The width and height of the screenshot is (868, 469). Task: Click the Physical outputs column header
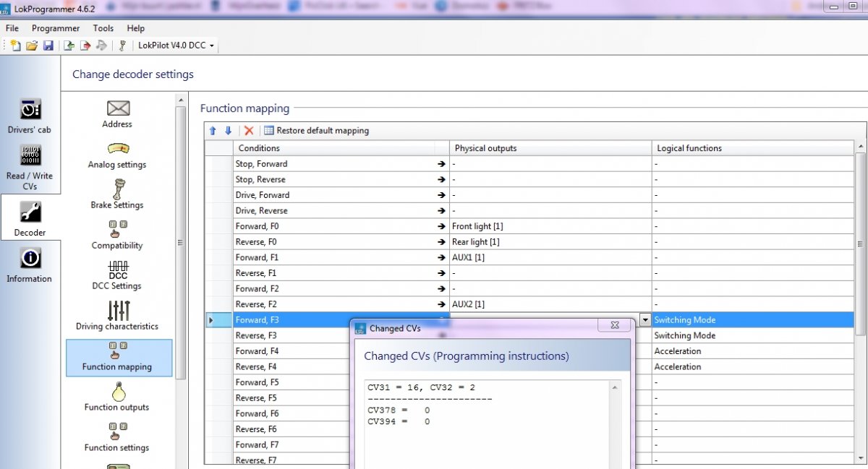(550, 148)
